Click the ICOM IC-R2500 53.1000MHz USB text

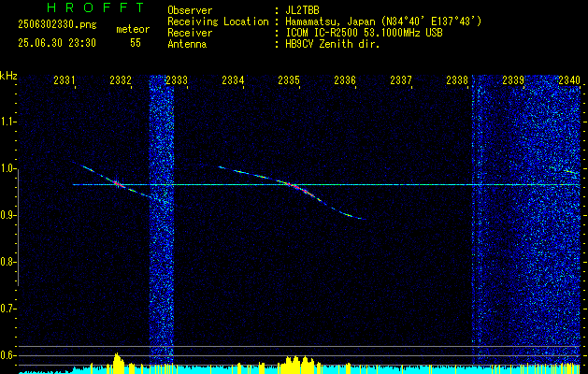tap(364, 33)
